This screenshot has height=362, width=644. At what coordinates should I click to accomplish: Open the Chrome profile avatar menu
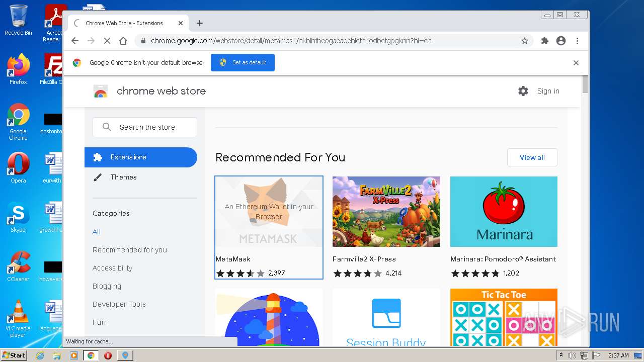pyautogui.click(x=561, y=41)
